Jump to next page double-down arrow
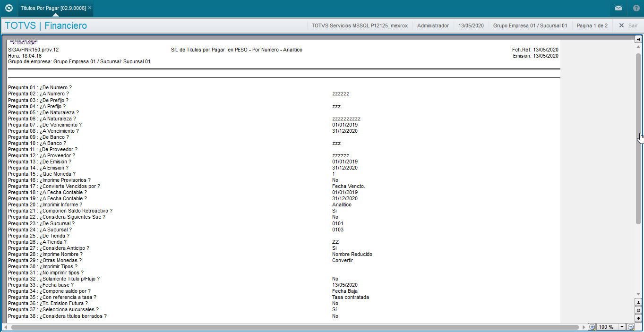The image size is (644, 332). click(x=638, y=318)
